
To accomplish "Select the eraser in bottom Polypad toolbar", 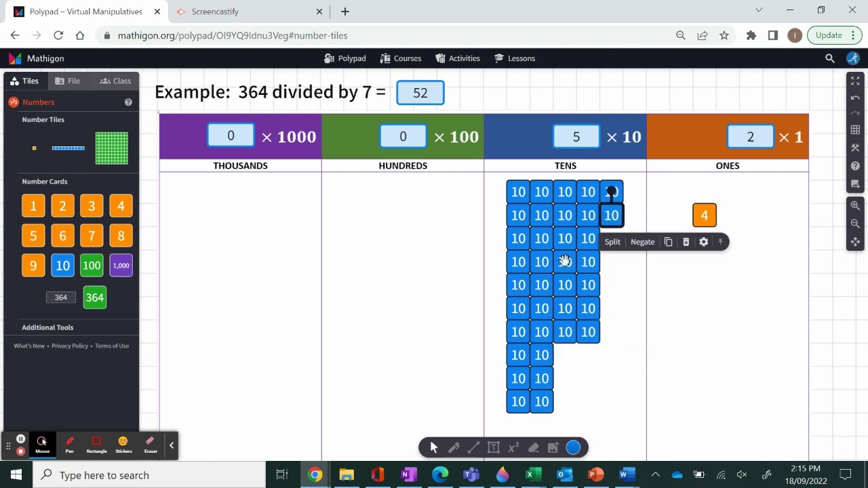I will coord(534,447).
